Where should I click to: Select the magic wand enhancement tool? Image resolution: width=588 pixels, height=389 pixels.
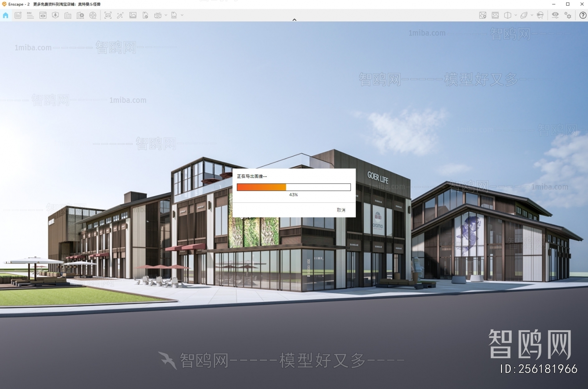point(120,15)
